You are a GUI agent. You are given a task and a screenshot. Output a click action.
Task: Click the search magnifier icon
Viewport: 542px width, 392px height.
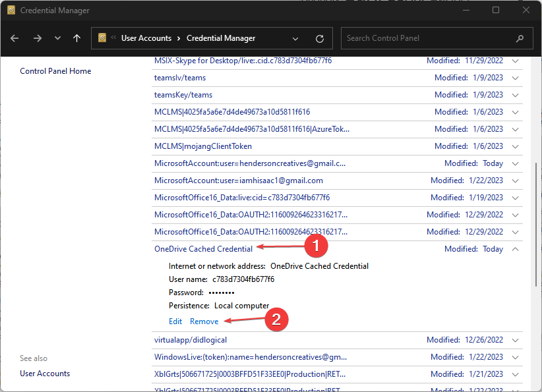pos(520,38)
